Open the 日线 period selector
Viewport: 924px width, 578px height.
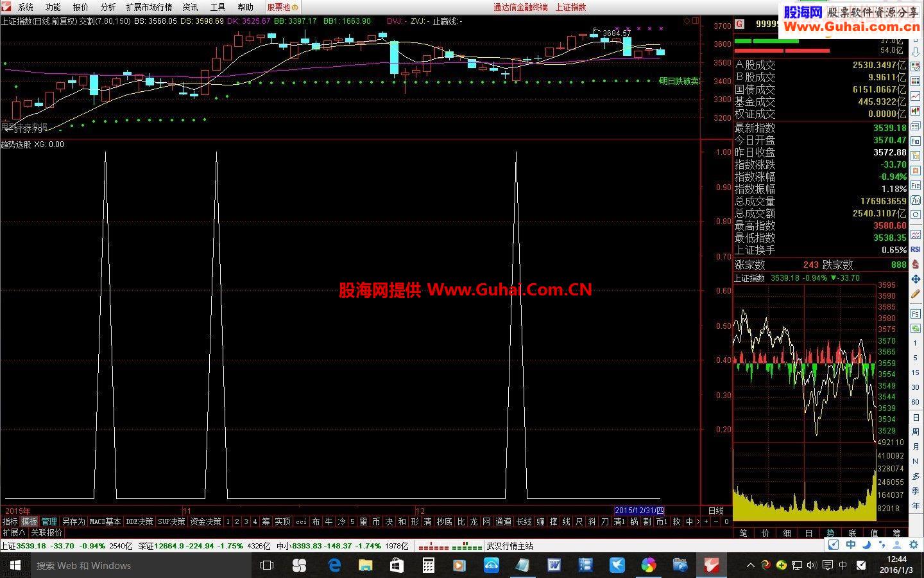coord(715,511)
